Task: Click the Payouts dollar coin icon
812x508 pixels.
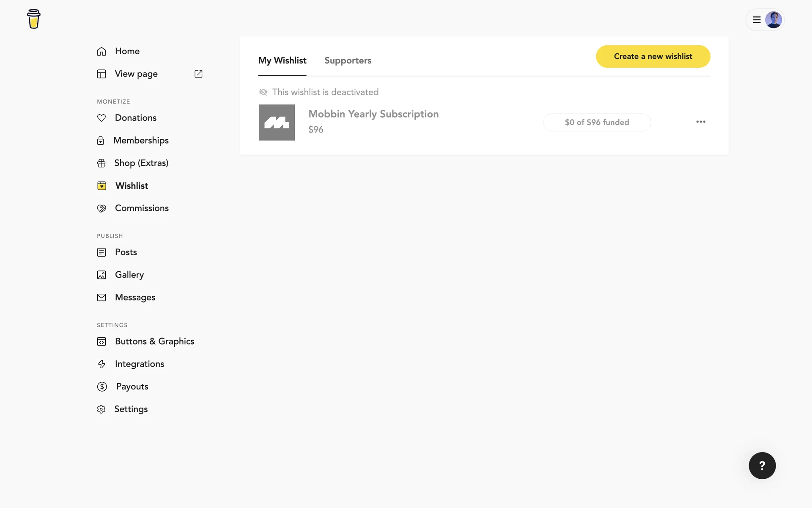Action: (102, 387)
